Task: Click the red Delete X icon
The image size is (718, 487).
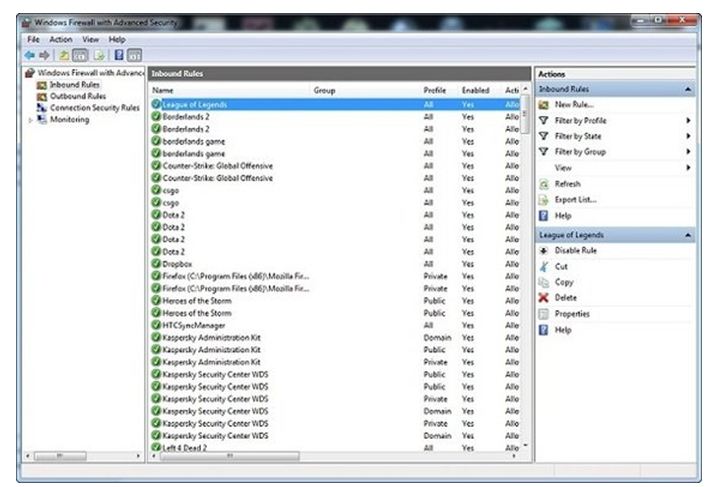Action: coord(544,298)
